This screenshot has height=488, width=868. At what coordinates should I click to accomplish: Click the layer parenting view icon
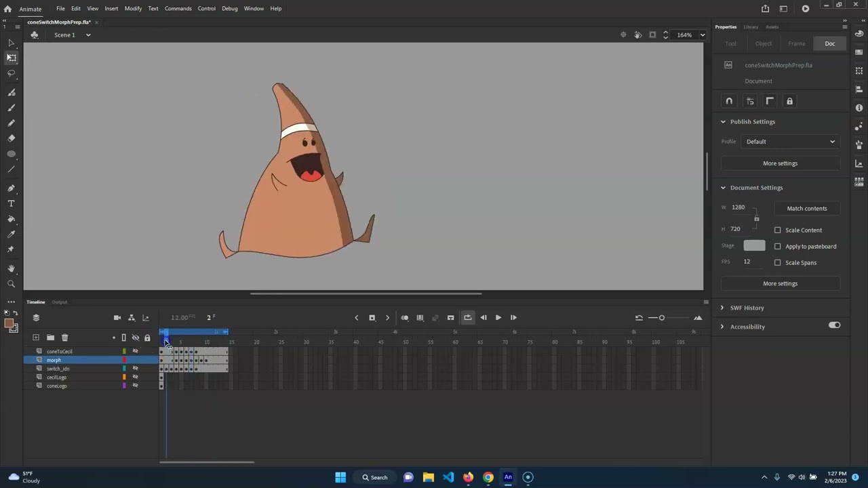pos(132,317)
